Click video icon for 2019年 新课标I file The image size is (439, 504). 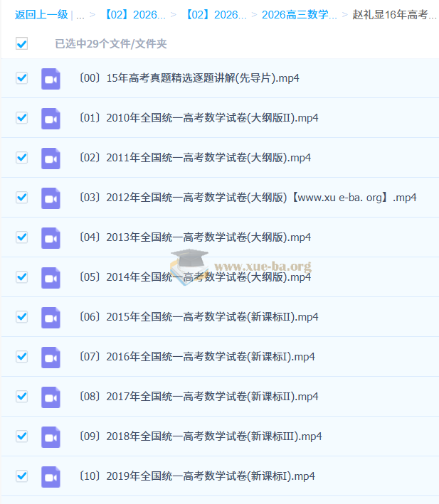click(x=51, y=477)
